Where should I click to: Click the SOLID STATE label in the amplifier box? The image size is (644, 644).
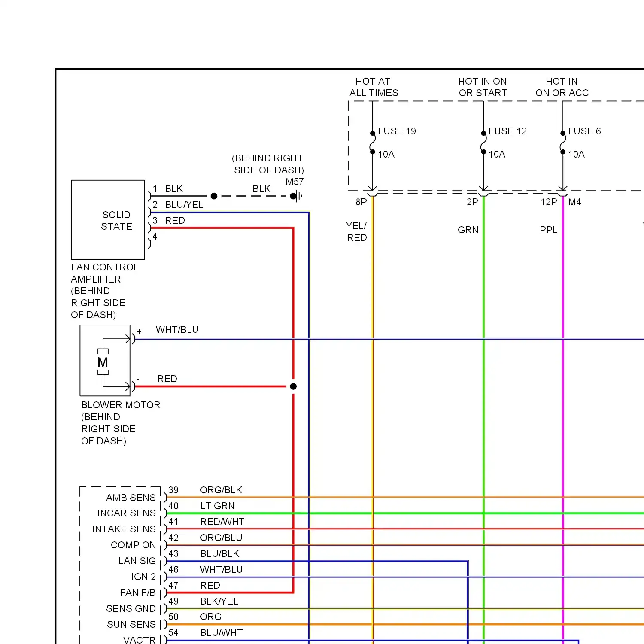(116, 220)
